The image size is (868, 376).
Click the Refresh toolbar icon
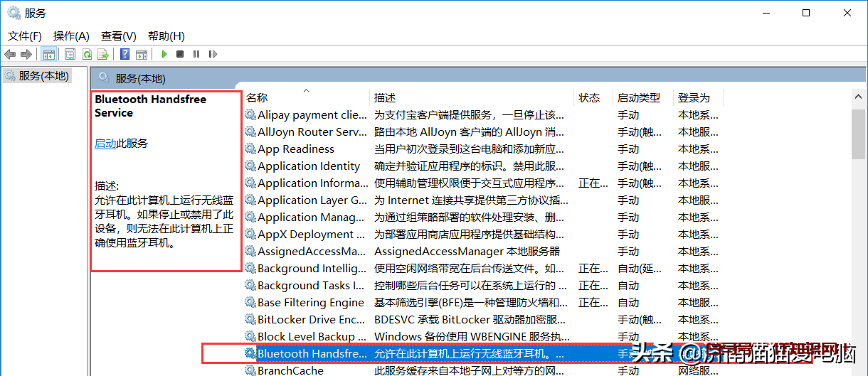[x=87, y=54]
